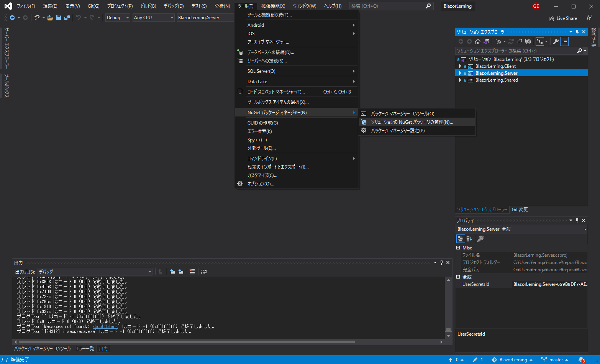Click vertical scrollbar thumb in Output window

[x=448, y=330]
